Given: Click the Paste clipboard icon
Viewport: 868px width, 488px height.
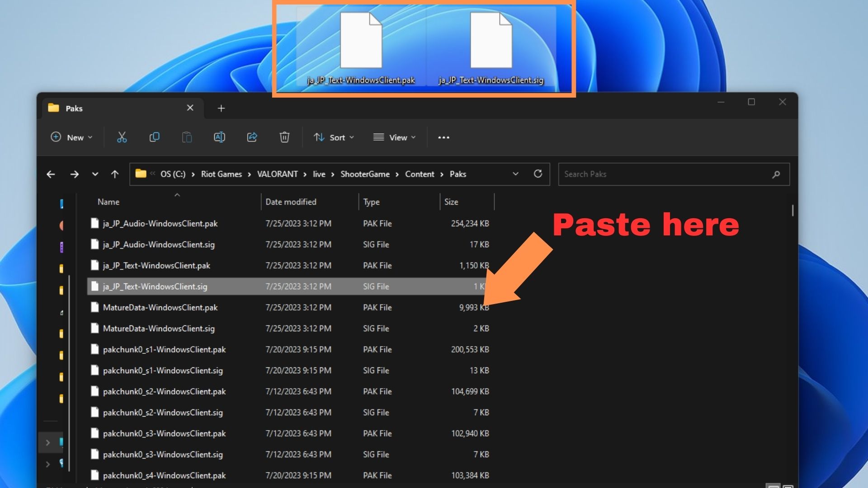Looking at the screenshot, I should tap(187, 137).
